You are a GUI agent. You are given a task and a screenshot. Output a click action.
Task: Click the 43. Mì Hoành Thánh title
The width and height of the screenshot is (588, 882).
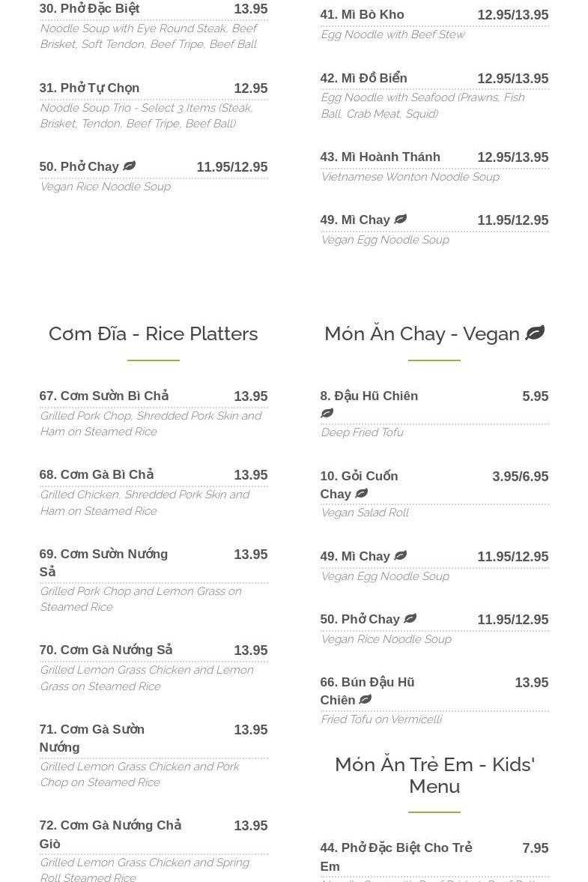(x=380, y=157)
